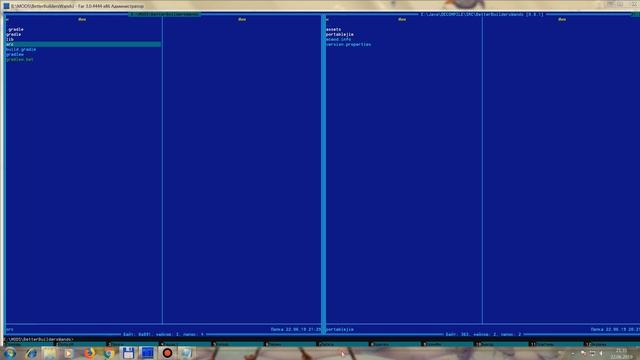
Task: Click key bar item number 12
Action: 611,344
